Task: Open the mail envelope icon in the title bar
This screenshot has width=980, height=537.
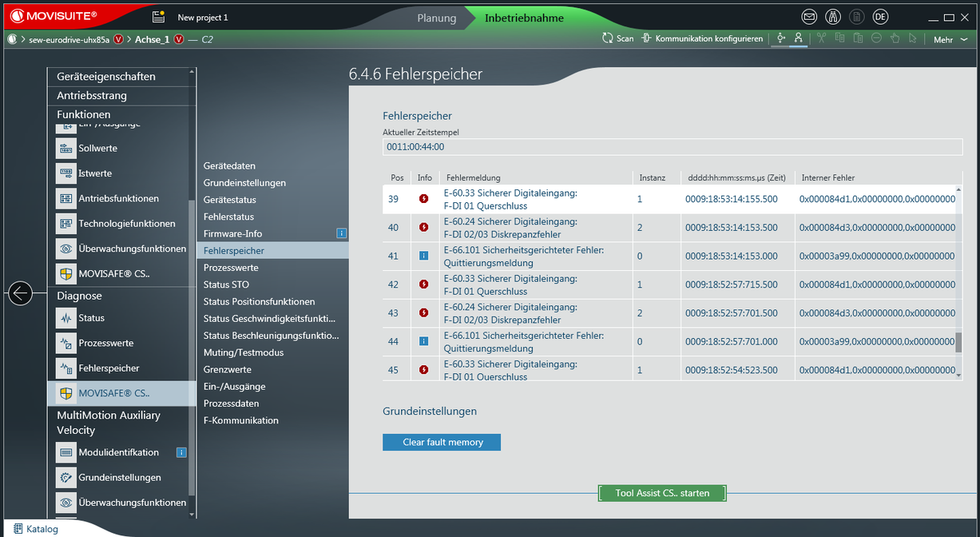Action: 810,18
